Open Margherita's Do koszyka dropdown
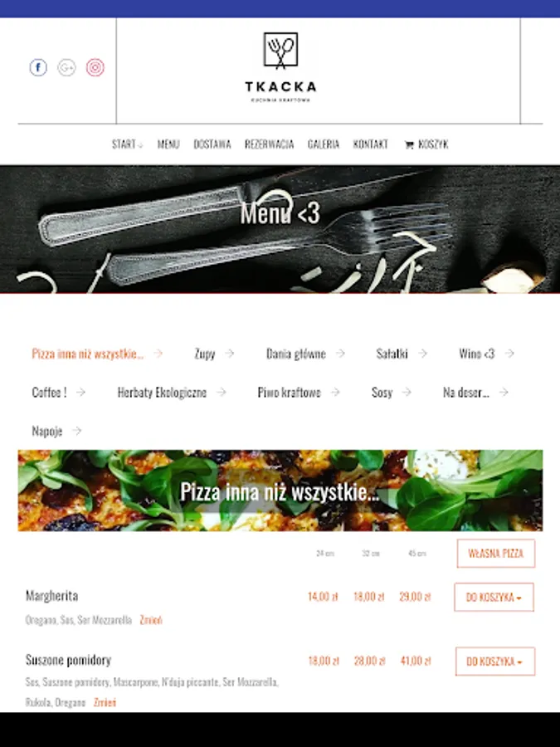The image size is (560, 747). [x=494, y=597]
